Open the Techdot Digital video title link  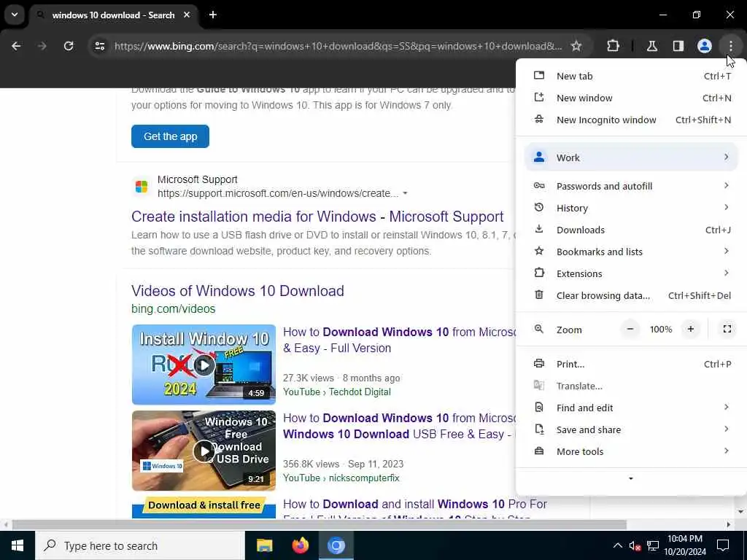[399, 340]
